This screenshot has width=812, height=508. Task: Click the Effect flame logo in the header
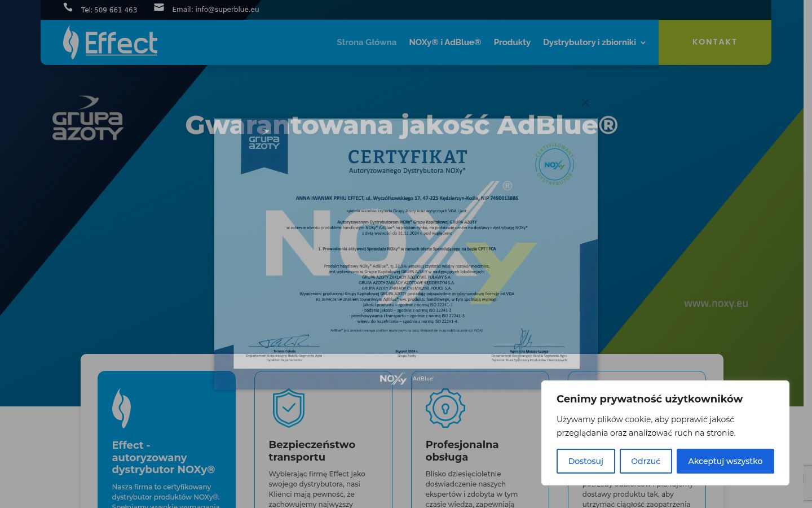111,42
